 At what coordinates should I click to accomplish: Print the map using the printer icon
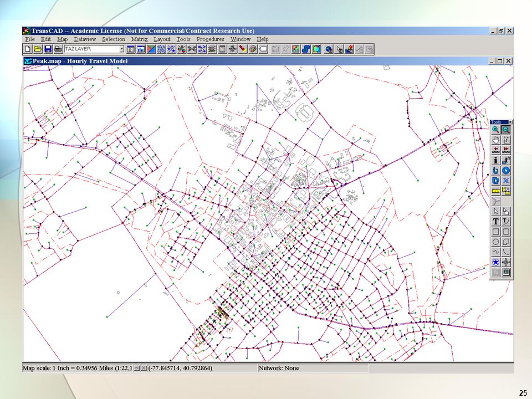[58, 49]
